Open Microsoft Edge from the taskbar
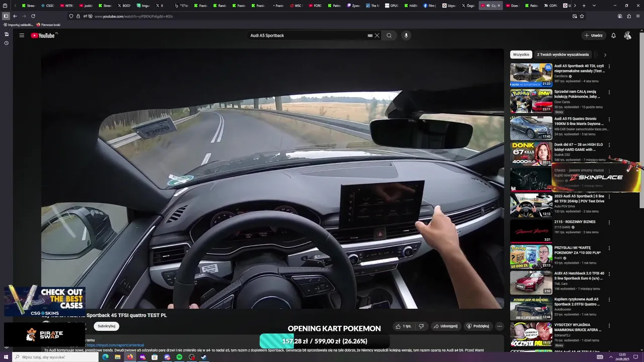The image size is (644, 362). coord(105,357)
